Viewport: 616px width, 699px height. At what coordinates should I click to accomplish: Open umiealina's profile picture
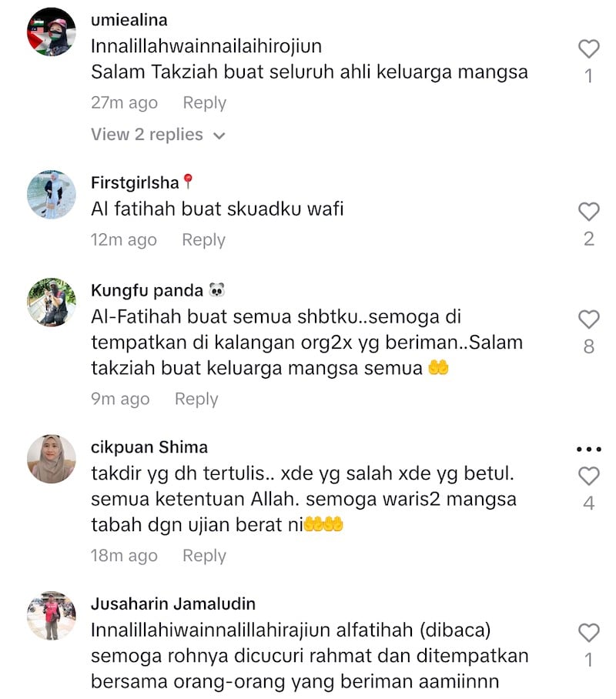[x=52, y=32]
